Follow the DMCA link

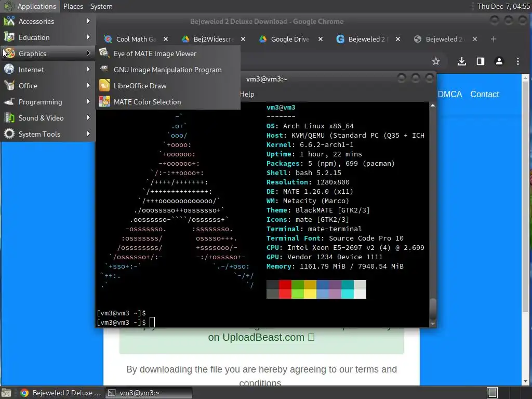(450, 95)
